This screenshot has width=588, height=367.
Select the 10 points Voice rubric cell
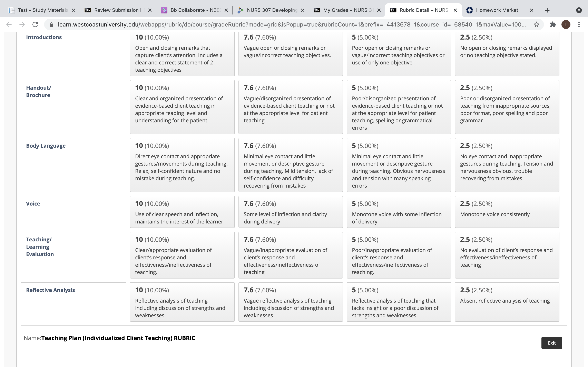point(182,212)
